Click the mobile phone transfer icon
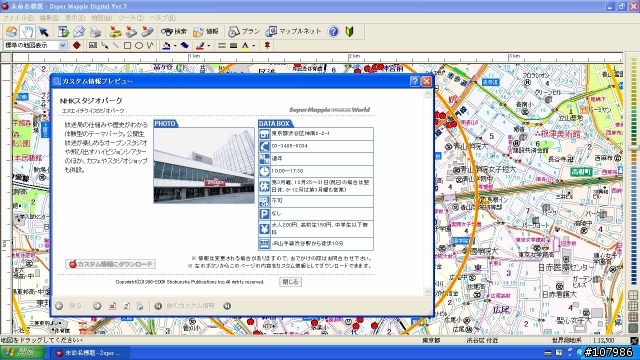 pyautogui.click(x=147, y=31)
